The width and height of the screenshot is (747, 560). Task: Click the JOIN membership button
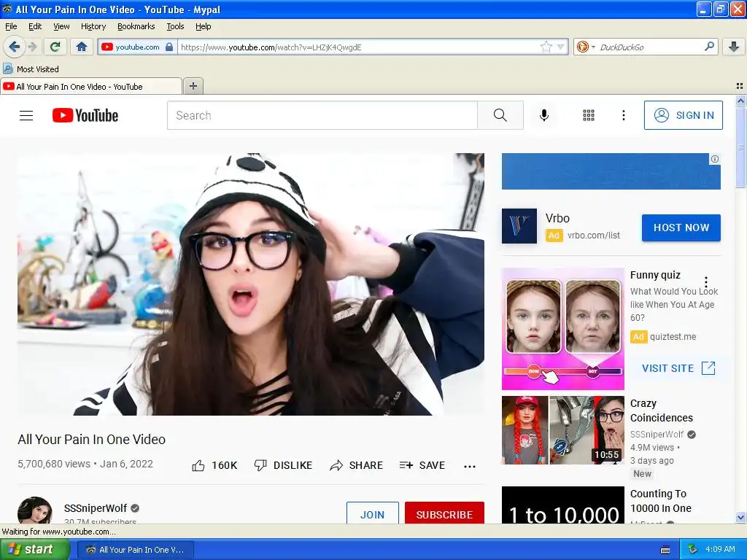coord(373,513)
